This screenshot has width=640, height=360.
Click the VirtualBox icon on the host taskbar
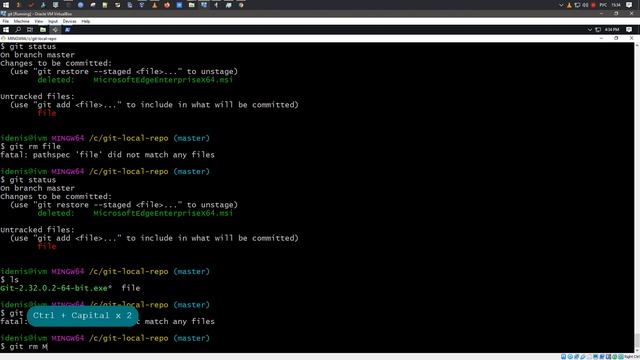pyautogui.click(x=204, y=5)
